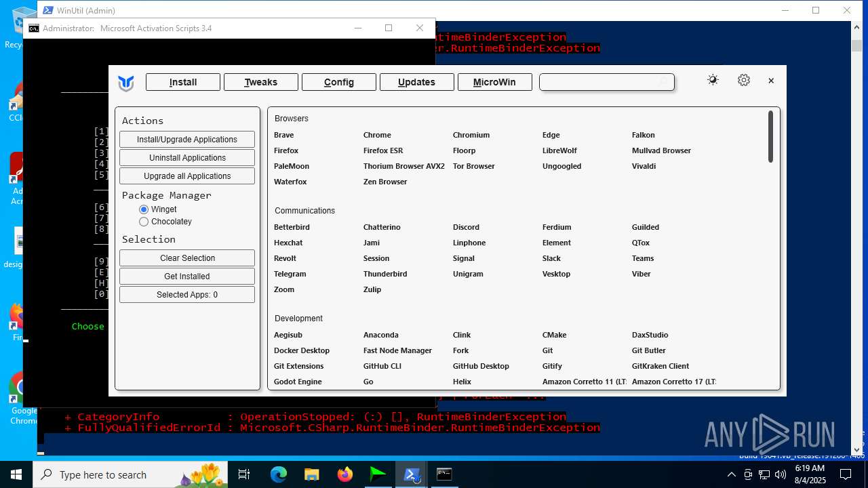Click the Zen Browser entry

click(385, 182)
